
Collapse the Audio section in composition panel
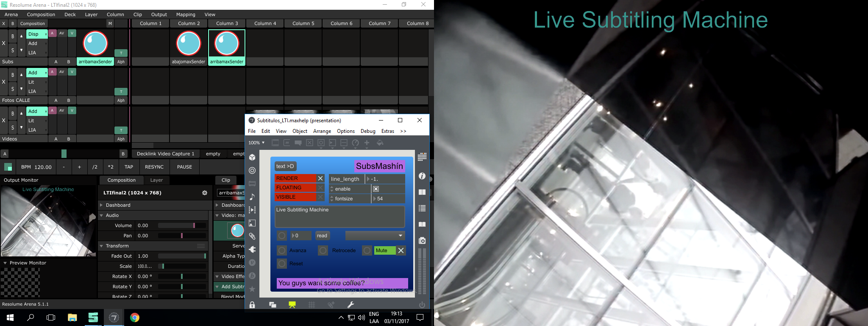pos(102,215)
